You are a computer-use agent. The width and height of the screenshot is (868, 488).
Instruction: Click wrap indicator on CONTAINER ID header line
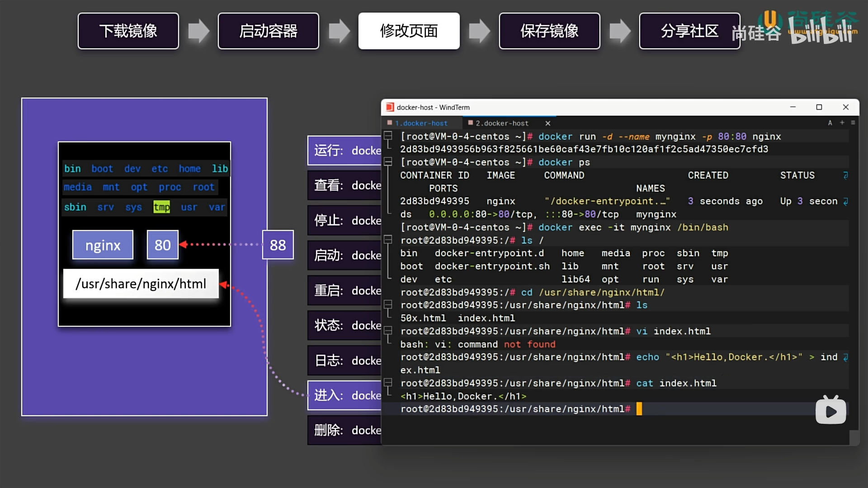845,175
